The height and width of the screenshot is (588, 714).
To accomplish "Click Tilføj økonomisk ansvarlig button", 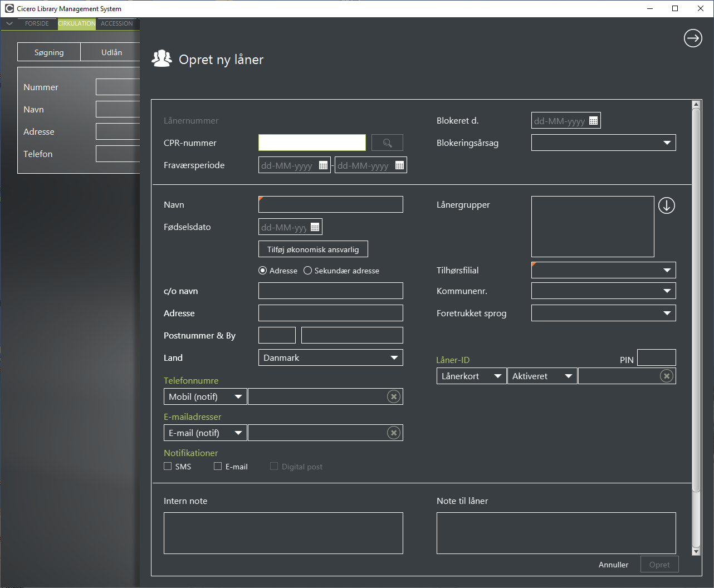I will tap(313, 249).
